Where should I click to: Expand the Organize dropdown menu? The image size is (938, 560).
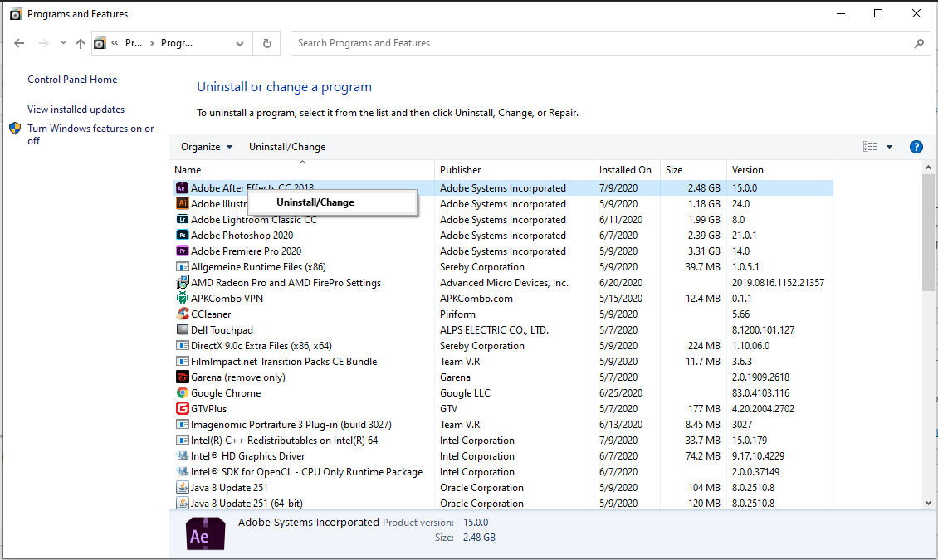pos(207,147)
